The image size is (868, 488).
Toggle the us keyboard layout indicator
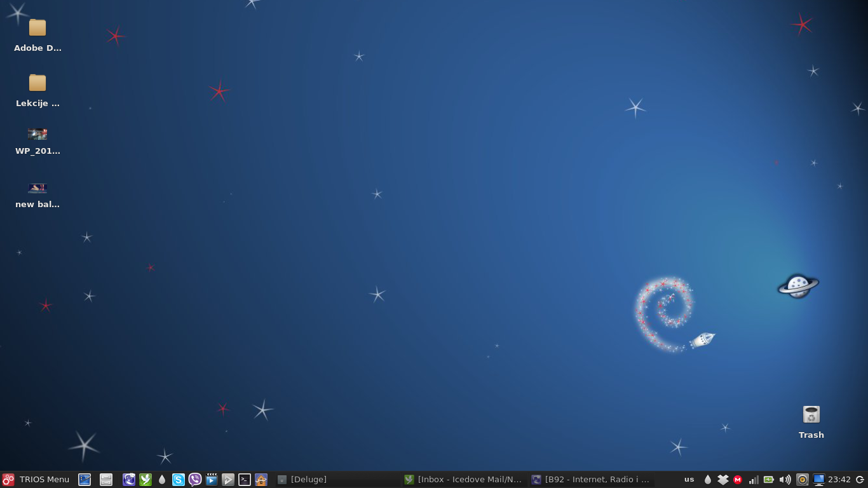click(689, 480)
